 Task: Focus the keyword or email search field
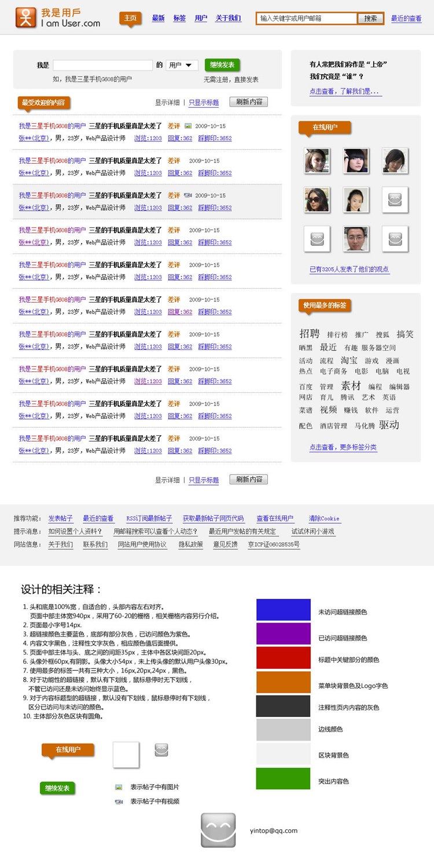tap(307, 19)
